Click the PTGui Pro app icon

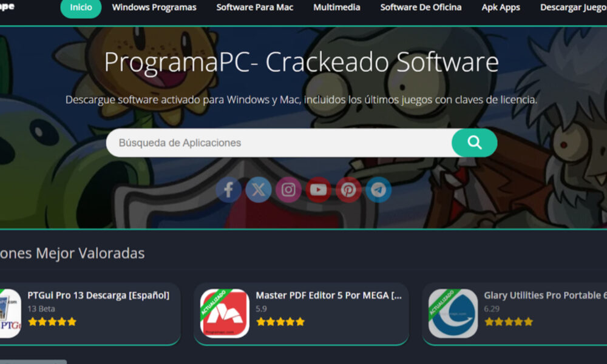pyautogui.click(x=10, y=313)
